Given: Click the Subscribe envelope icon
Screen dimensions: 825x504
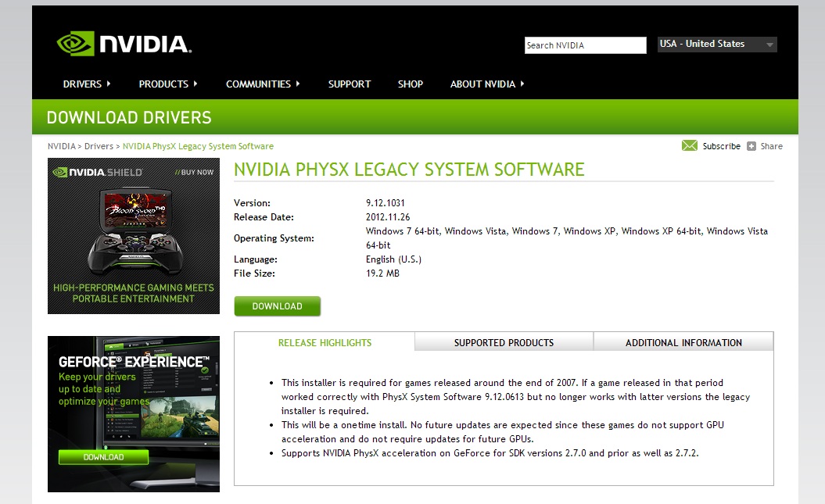Looking at the screenshot, I should pyautogui.click(x=689, y=145).
